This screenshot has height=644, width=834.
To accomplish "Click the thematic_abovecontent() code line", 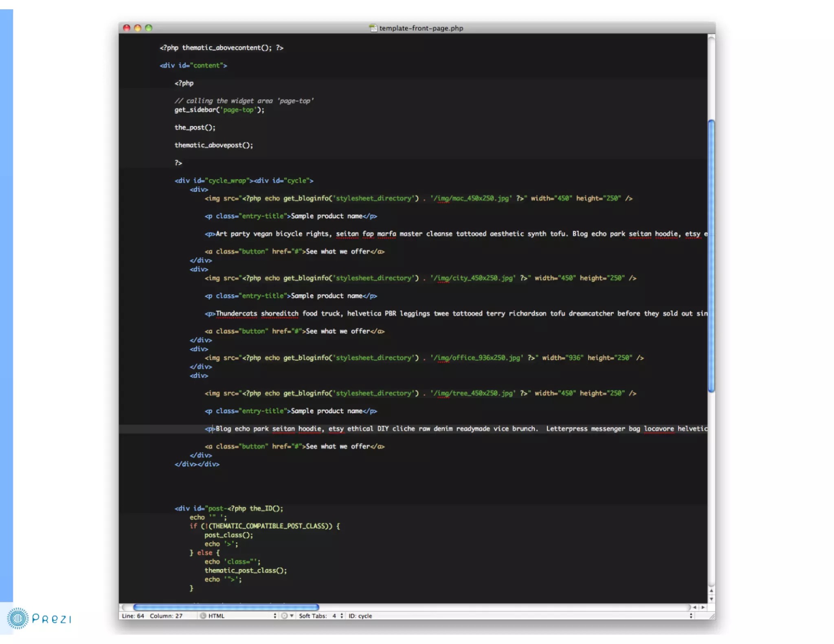I will click(222, 48).
